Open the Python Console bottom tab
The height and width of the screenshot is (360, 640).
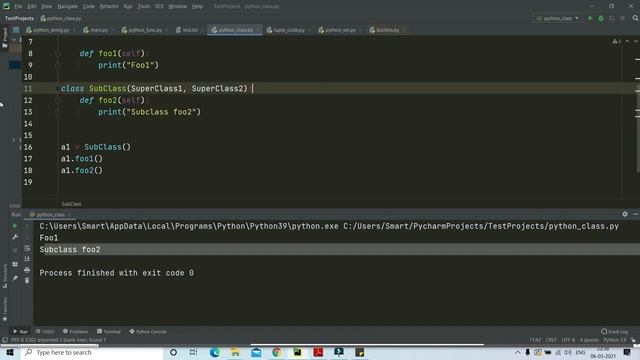tap(148, 331)
